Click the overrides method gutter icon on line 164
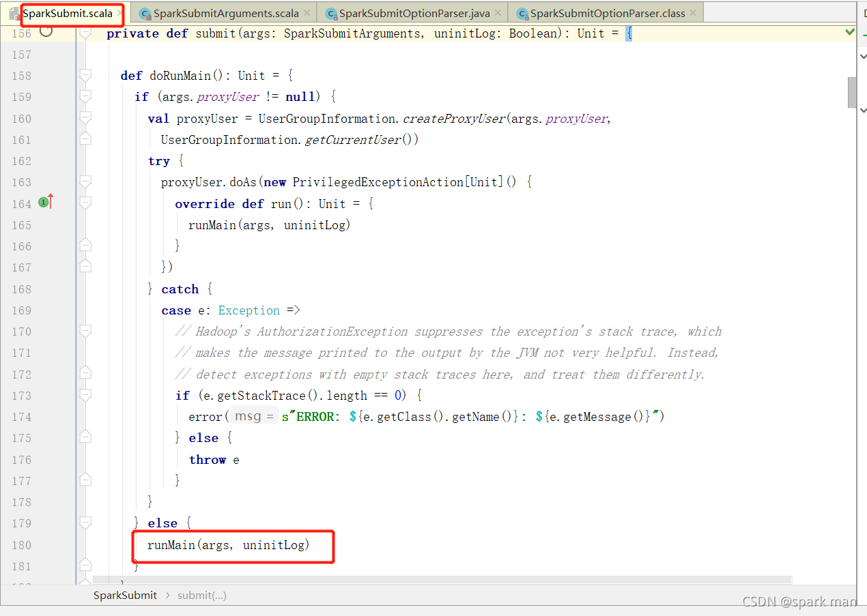This screenshot has width=867, height=616. coord(46,202)
